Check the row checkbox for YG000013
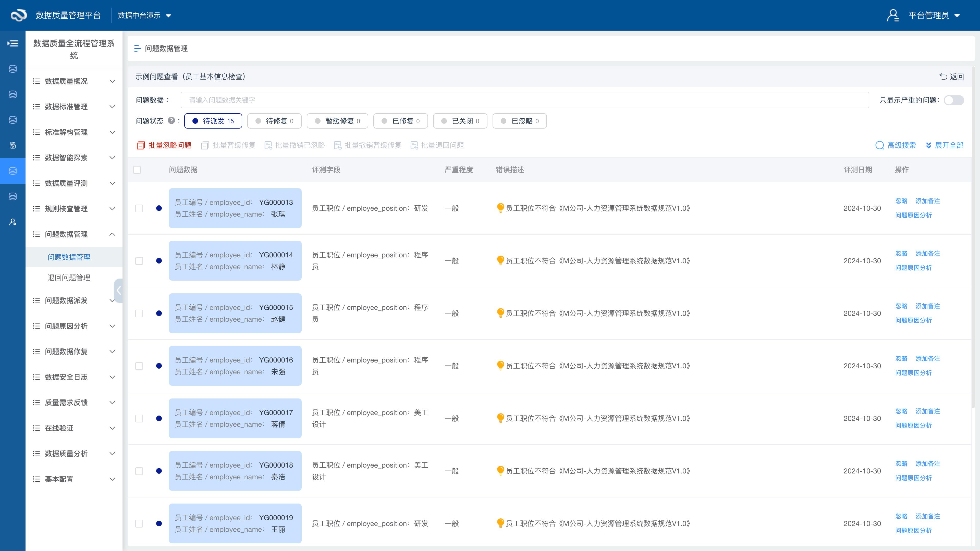 [x=139, y=208]
